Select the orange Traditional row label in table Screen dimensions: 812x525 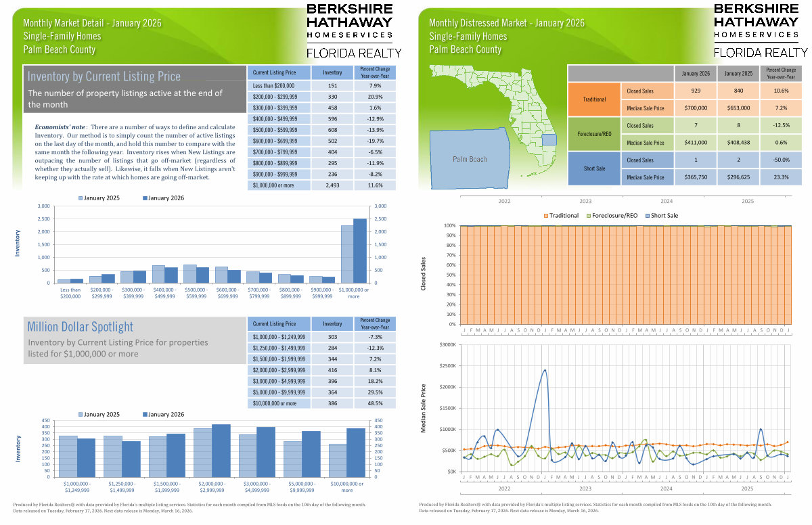(x=594, y=99)
